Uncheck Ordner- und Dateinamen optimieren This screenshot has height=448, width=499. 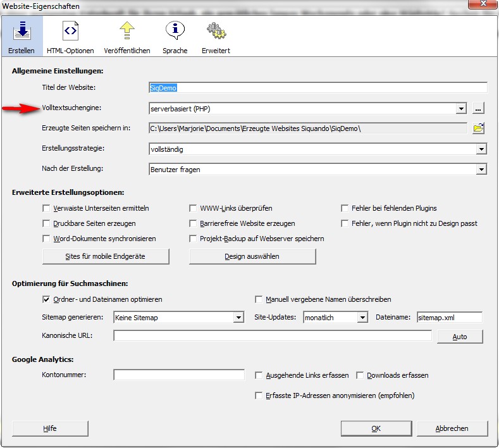[46, 299]
